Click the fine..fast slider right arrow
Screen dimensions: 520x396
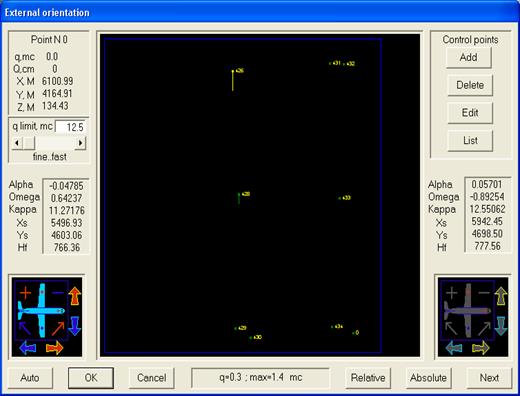(80, 143)
